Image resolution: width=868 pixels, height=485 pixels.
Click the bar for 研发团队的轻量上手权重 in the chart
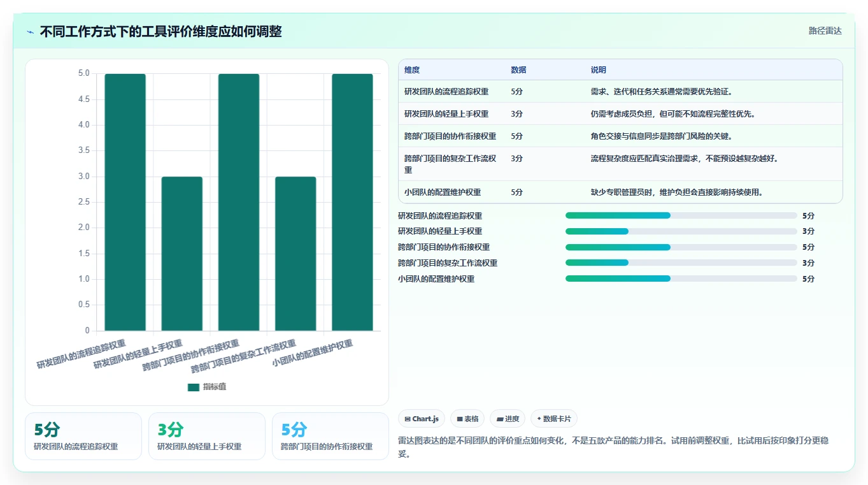pos(182,254)
